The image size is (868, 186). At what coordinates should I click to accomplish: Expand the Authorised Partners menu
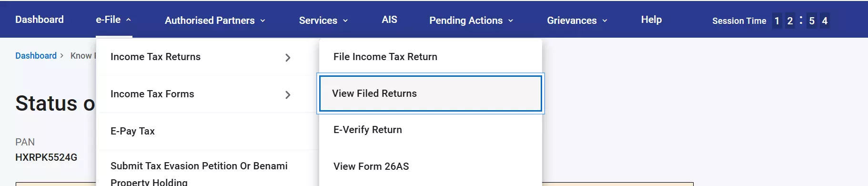click(215, 21)
